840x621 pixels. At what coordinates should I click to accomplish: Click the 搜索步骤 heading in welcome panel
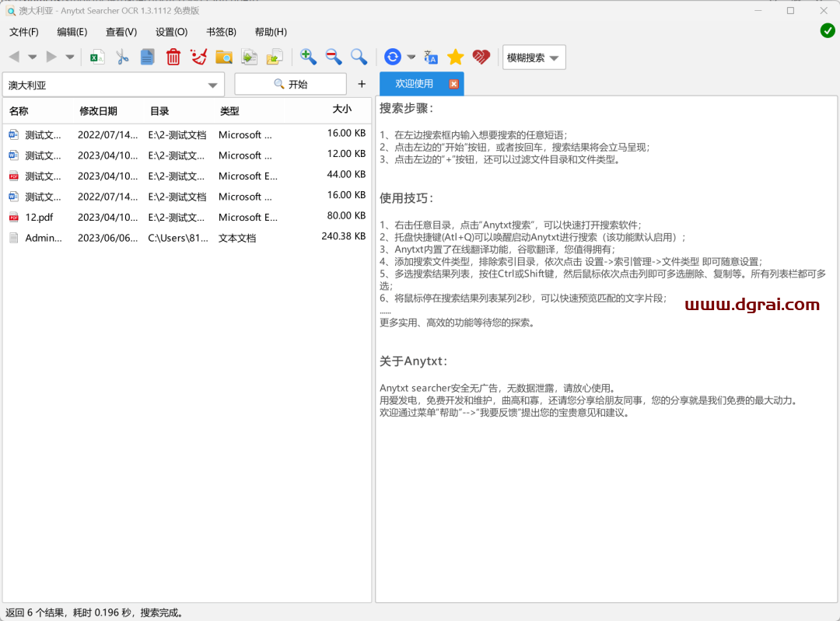pos(407,108)
